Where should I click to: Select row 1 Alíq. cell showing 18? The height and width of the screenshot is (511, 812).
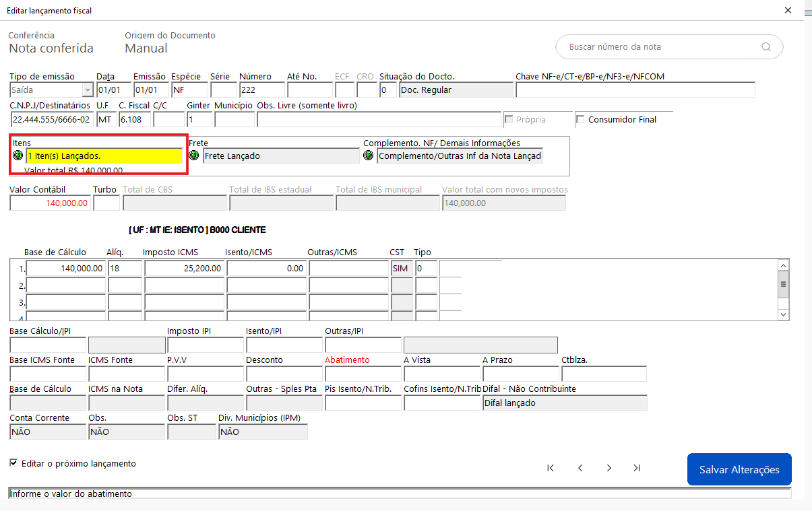pos(125,268)
